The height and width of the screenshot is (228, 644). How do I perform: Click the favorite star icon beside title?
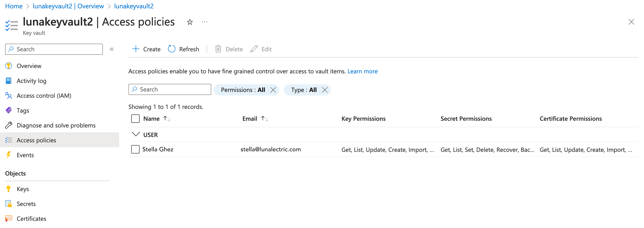190,22
